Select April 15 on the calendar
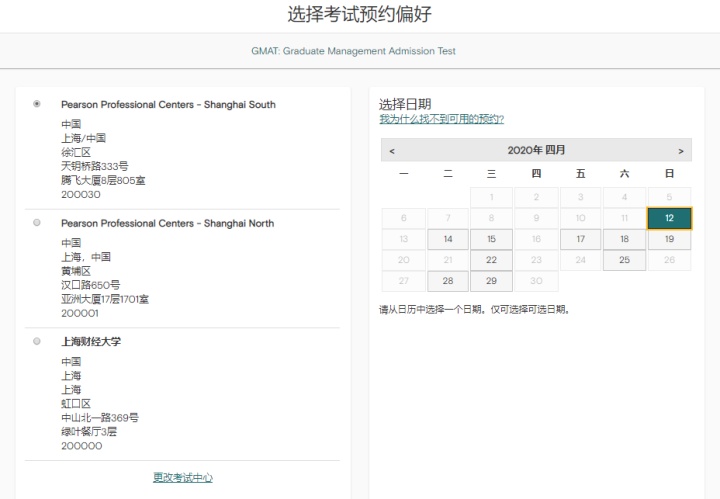The image size is (720, 499). pyautogui.click(x=492, y=239)
